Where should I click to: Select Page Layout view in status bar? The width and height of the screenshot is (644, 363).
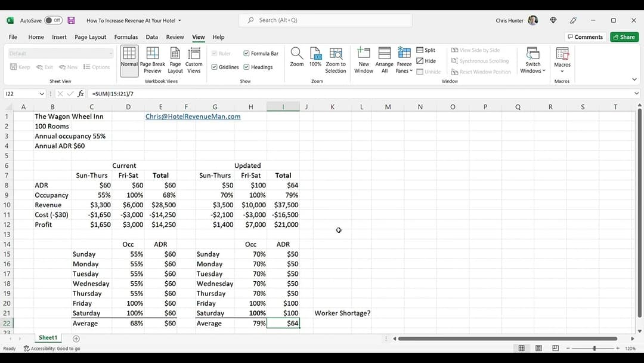538,348
